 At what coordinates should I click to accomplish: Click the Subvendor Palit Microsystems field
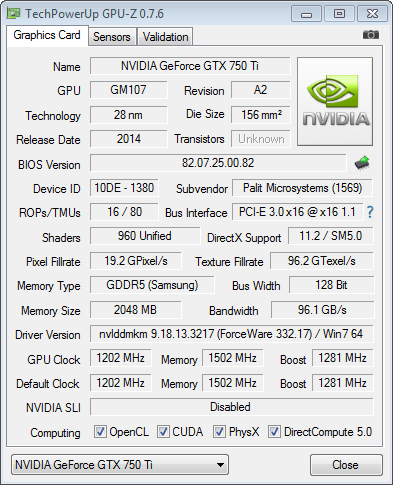pos(302,188)
